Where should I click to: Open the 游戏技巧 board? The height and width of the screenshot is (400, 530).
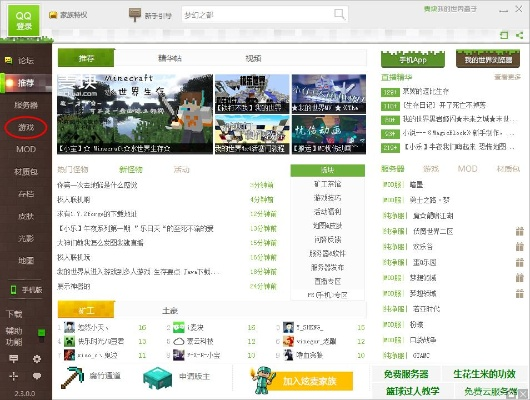(x=327, y=198)
